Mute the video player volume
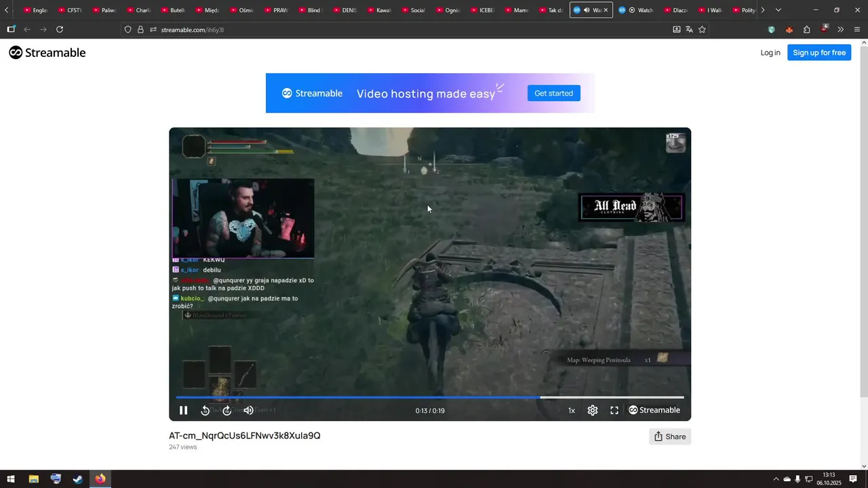The width and height of the screenshot is (868, 488). [x=248, y=410]
